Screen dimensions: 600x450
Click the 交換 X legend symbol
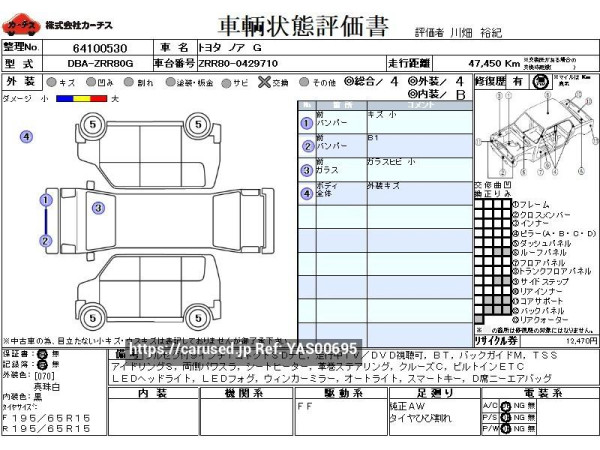tap(264, 82)
